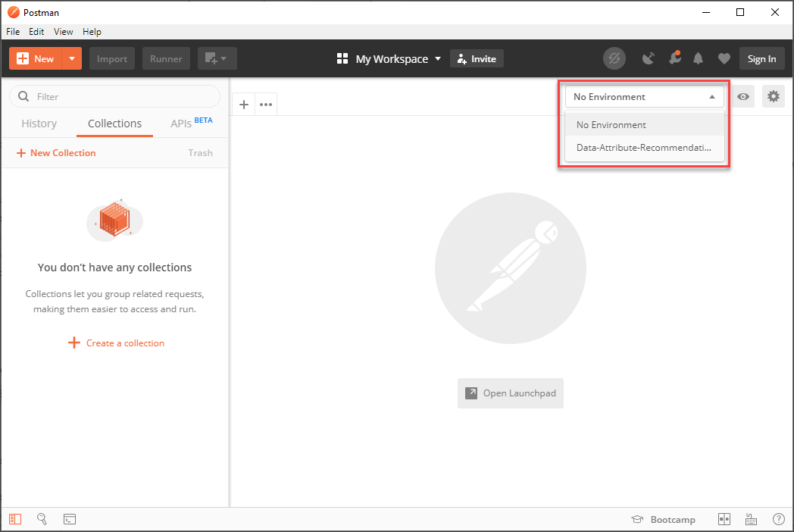The image size is (794, 532).
Task: Select the No Environment list option
Action: pos(644,124)
